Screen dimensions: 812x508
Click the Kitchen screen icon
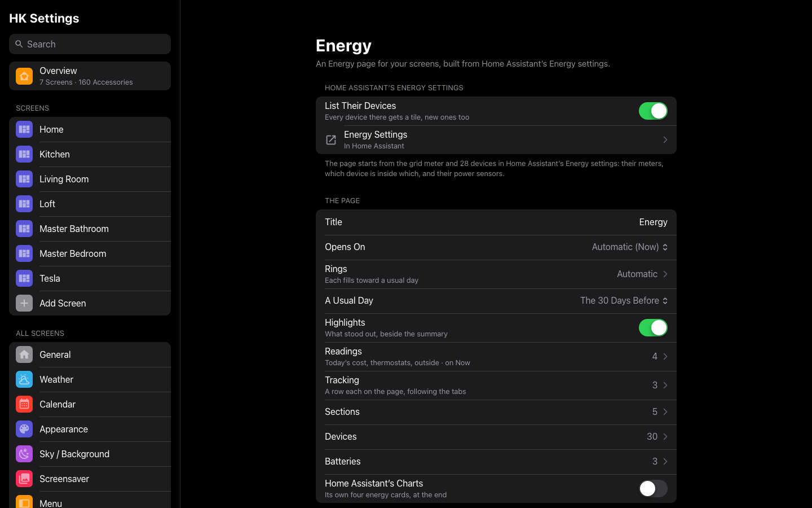click(x=24, y=154)
